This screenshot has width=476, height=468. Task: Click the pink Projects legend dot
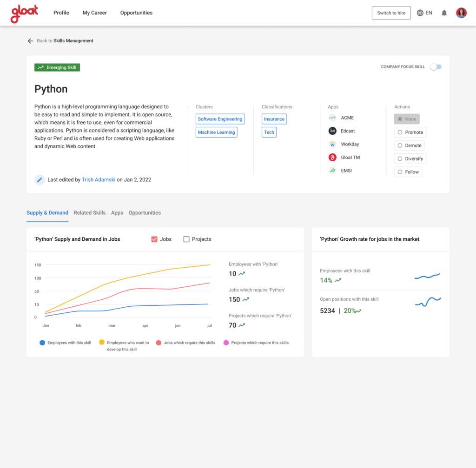(226, 343)
